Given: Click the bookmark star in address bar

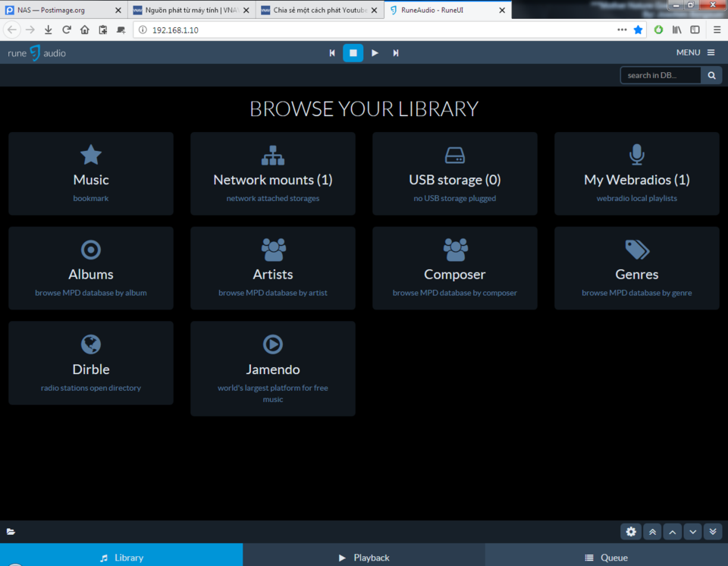Looking at the screenshot, I should click(x=639, y=30).
